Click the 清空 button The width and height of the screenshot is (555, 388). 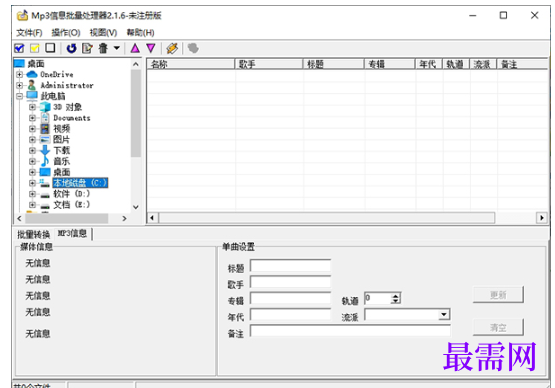pyautogui.click(x=498, y=327)
